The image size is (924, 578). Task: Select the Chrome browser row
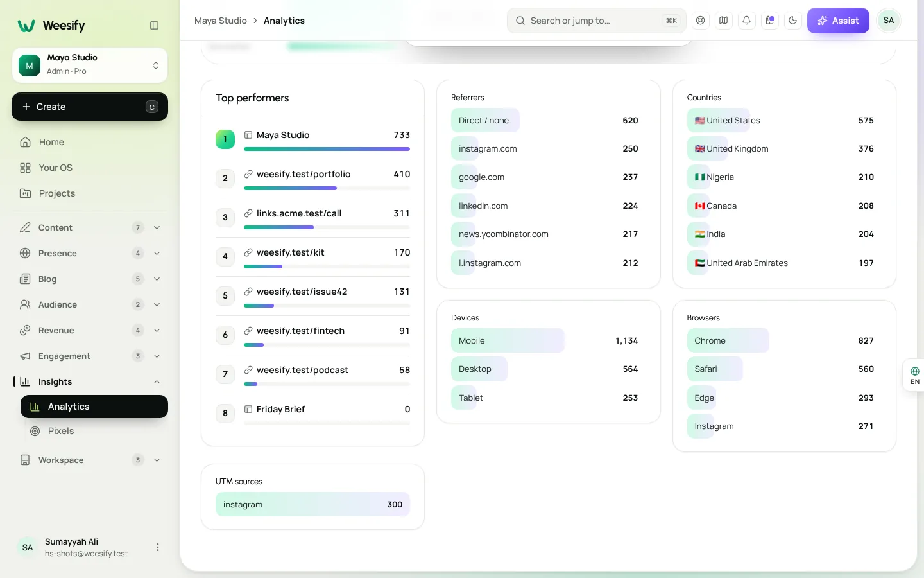point(784,340)
